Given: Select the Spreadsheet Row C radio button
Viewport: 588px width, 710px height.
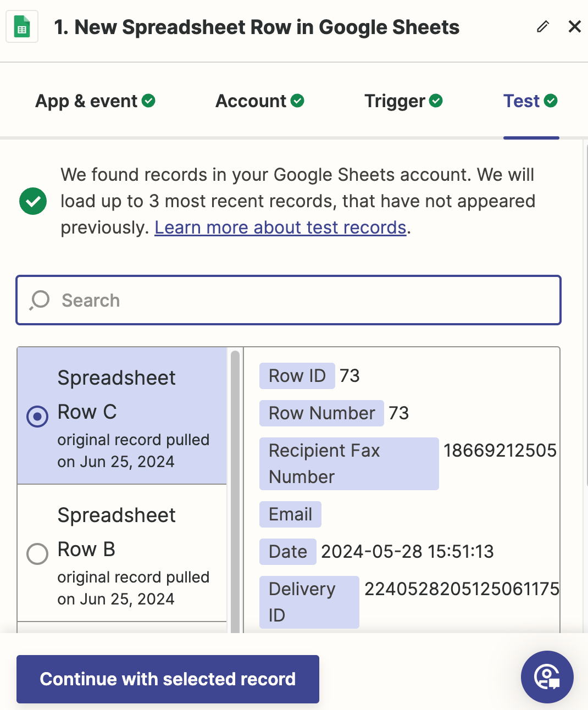Looking at the screenshot, I should coord(37,417).
